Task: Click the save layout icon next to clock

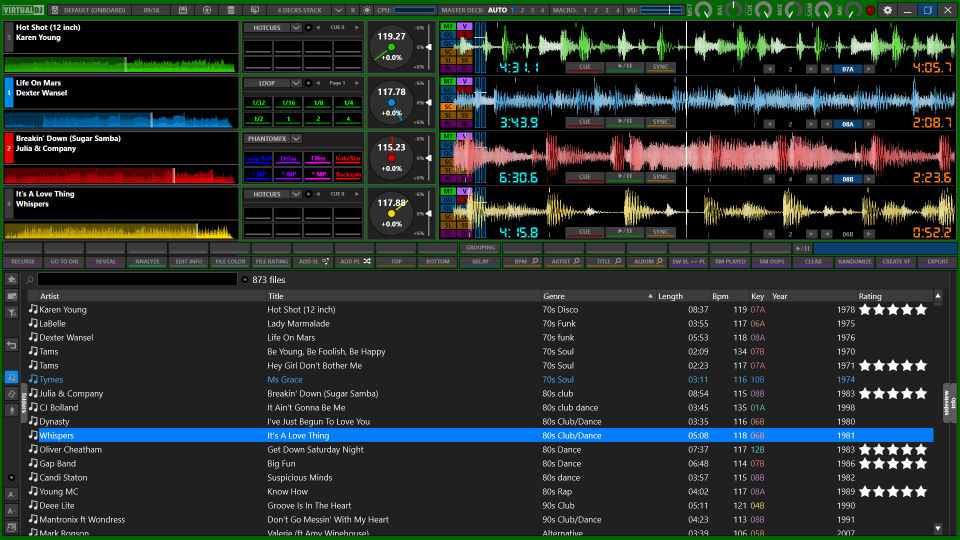Action: click(x=183, y=10)
